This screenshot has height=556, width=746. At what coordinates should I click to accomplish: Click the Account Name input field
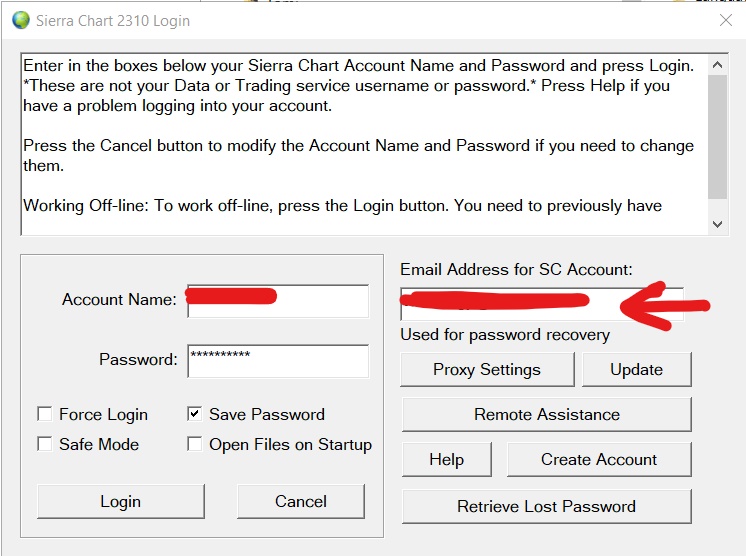[x=278, y=302]
